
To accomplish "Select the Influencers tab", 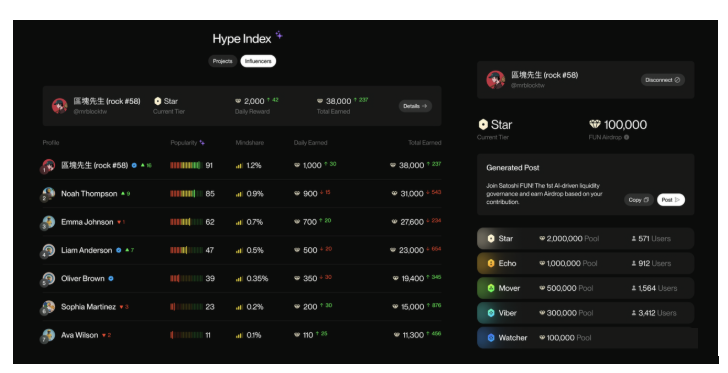I will click(x=258, y=61).
